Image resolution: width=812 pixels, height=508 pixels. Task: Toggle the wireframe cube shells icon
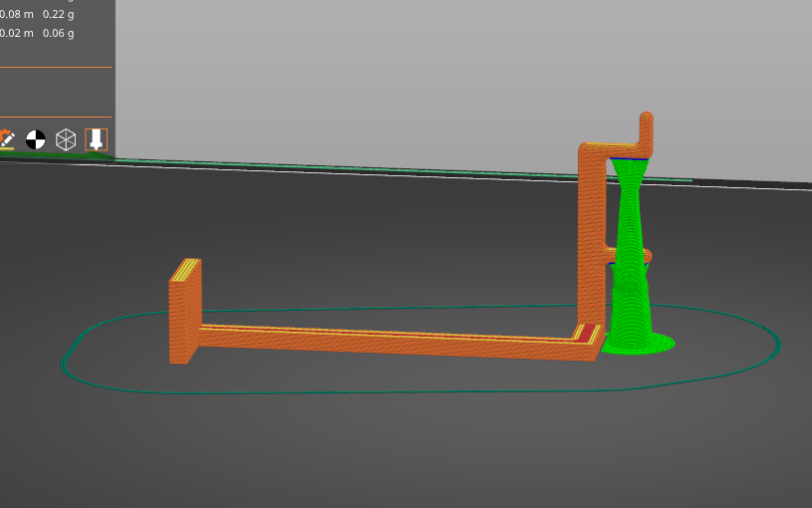tap(66, 139)
